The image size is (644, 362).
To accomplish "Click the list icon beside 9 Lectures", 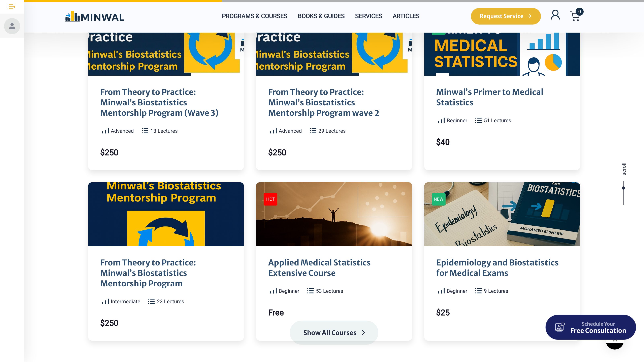I will (x=478, y=291).
